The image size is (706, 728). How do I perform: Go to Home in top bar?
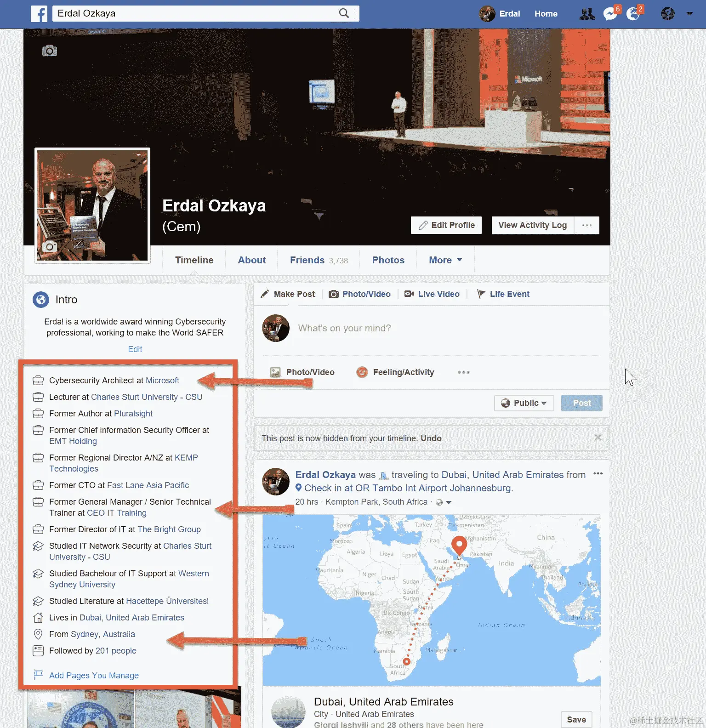point(546,14)
